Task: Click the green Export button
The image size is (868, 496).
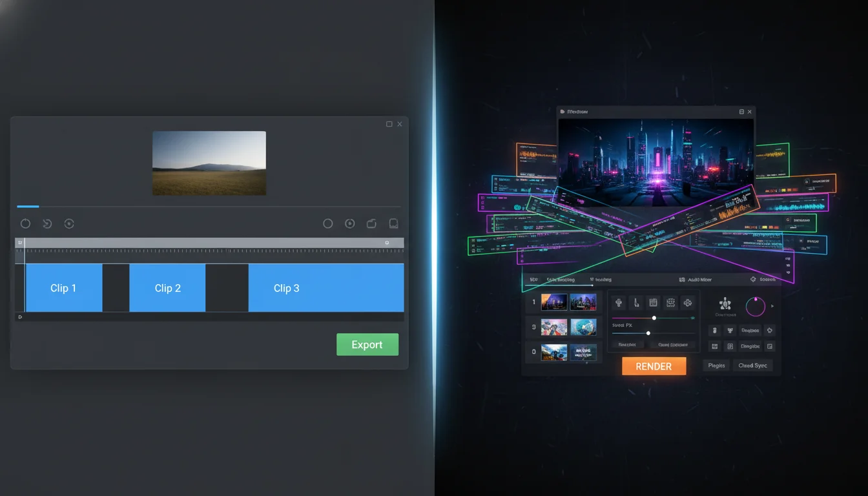Action: tap(367, 345)
